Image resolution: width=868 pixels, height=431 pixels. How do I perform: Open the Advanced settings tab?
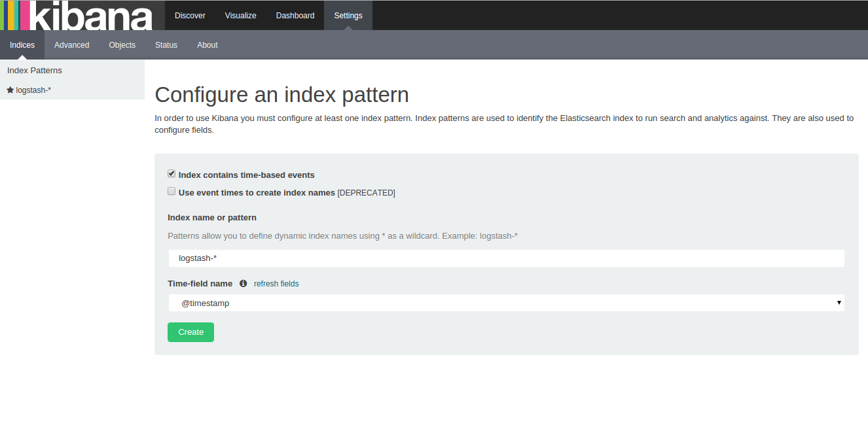point(72,45)
